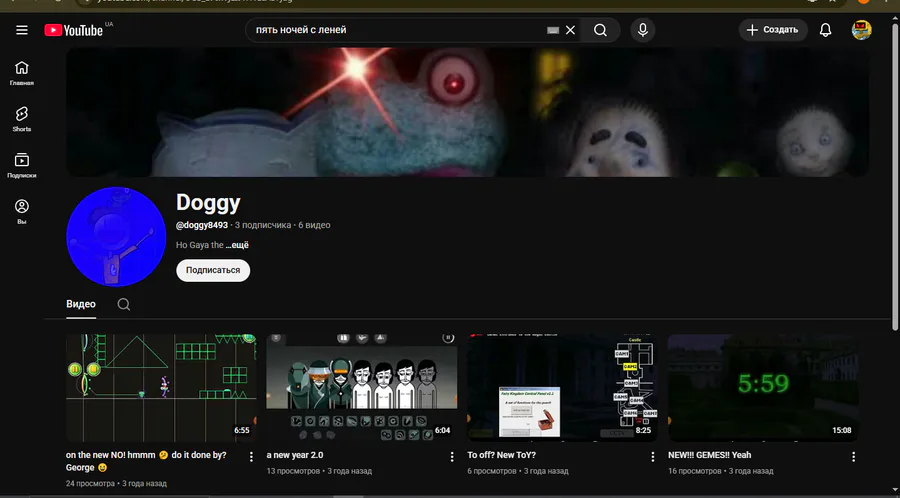Expand channel description with ...ещё
This screenshot has width=900, height=498.
(x=237, y=245)
